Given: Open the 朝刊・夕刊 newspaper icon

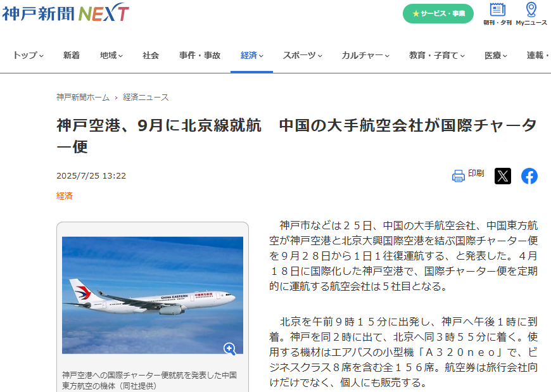Looking at the screenshot, I should [497, 14].
